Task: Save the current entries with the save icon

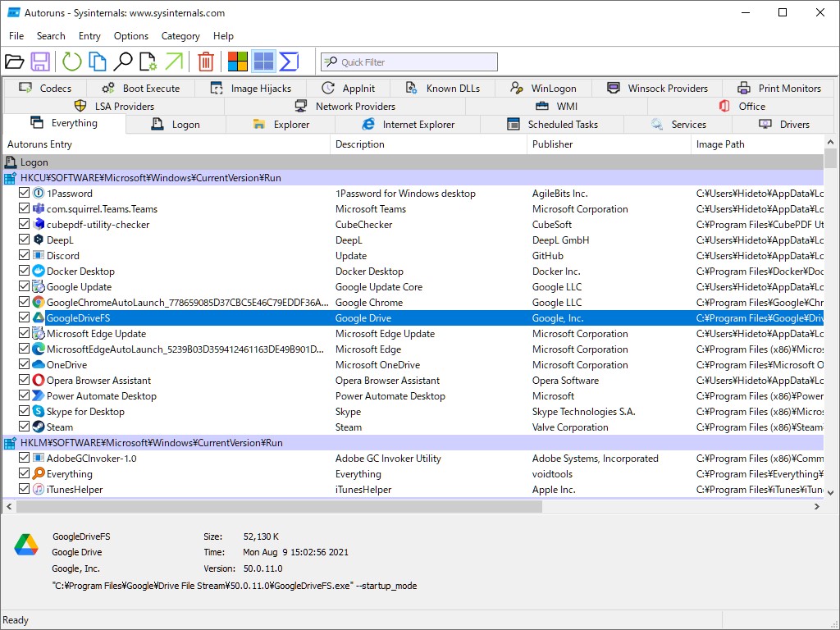Action: 40,62
